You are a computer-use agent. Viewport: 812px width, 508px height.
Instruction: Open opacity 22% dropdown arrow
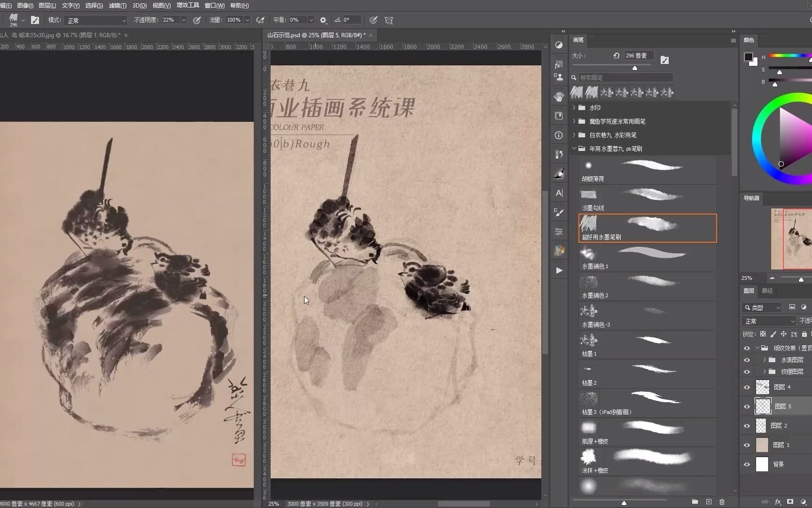click(184, 20)
